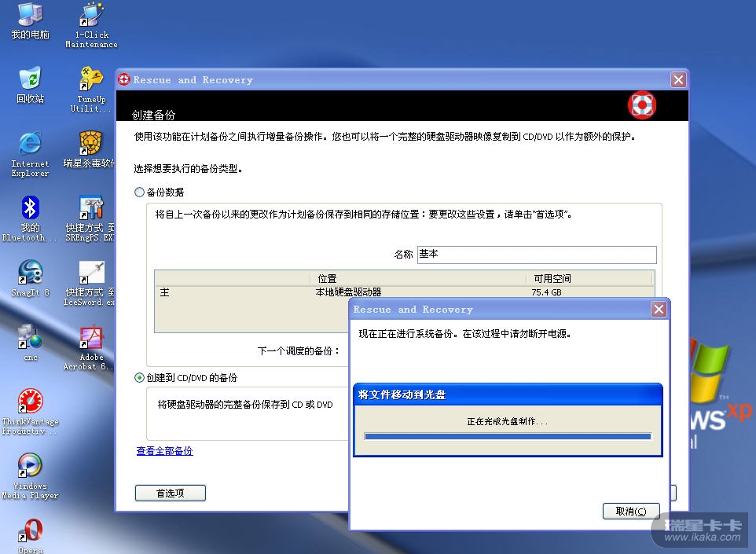Click the 75.4 GB value
The height and width of the screenshot is (554, 756).
pyautogui.click(x=546, y=292)
